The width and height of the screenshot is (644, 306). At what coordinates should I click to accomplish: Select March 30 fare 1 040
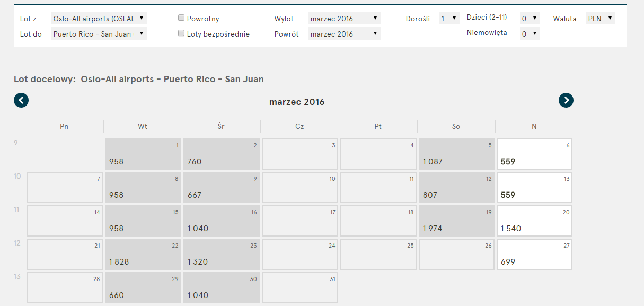222,288
